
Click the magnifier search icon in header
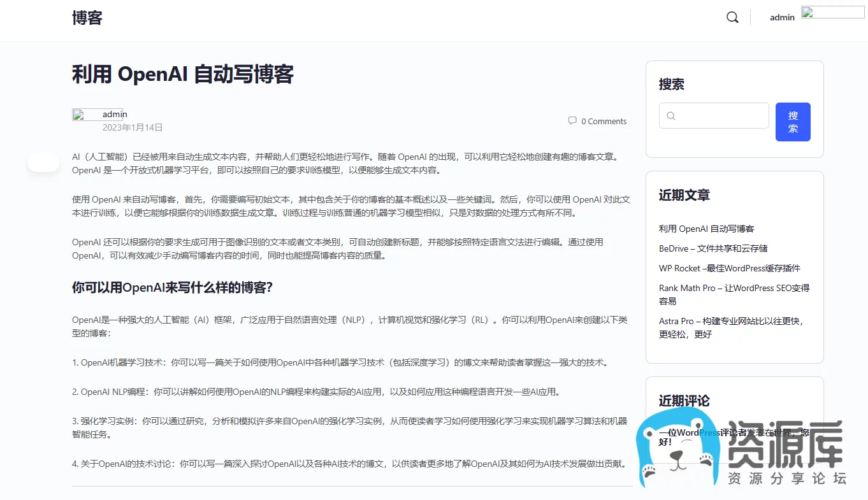732,17
